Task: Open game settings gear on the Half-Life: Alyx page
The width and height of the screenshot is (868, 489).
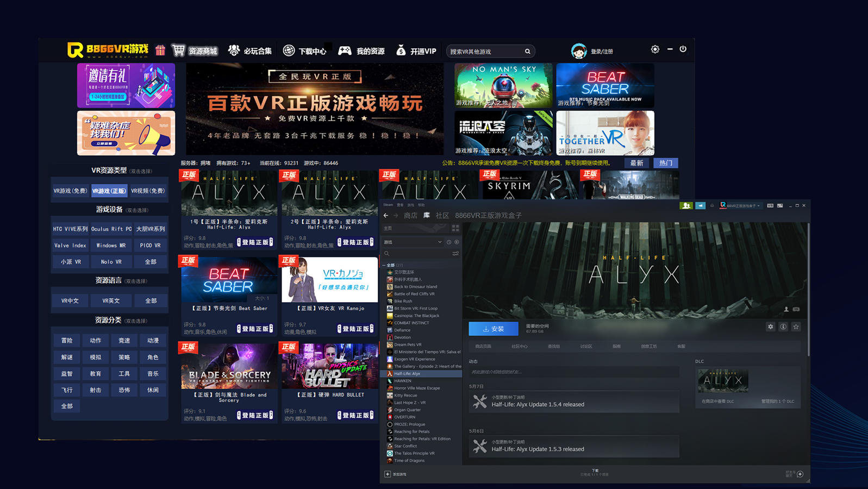Action: (x=770, y=327)
